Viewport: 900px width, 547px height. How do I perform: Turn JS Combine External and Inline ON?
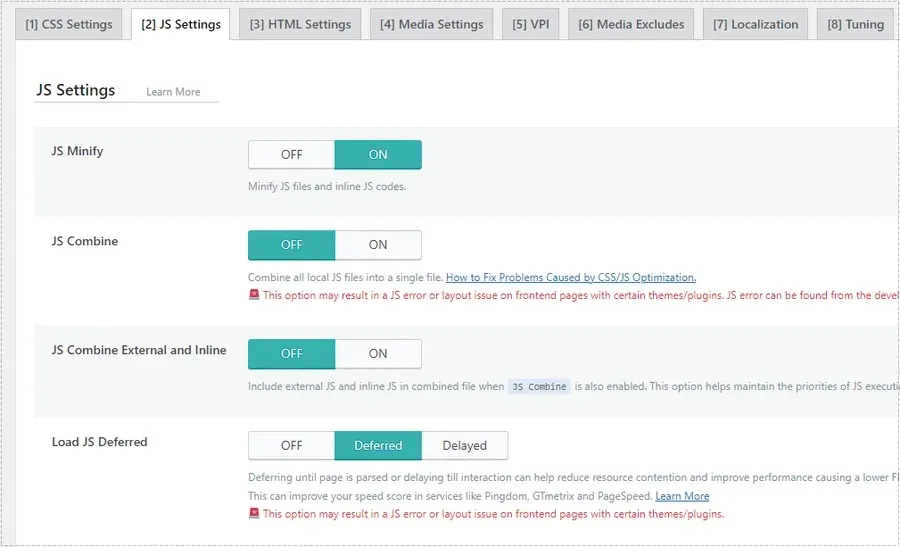pyautogui.click(x=378, y=354)
